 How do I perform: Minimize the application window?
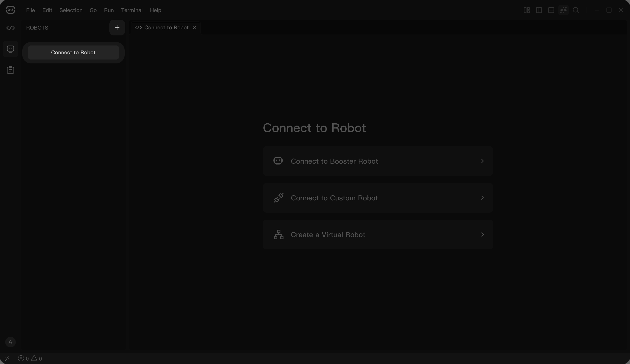pyautogui.click(x=597, y=10)
